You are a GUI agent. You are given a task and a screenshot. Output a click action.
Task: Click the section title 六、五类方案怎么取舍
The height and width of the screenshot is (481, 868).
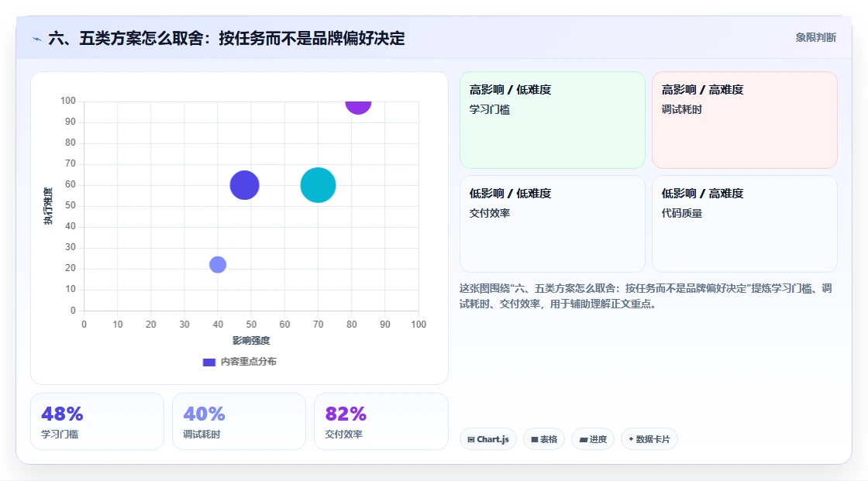226,38
